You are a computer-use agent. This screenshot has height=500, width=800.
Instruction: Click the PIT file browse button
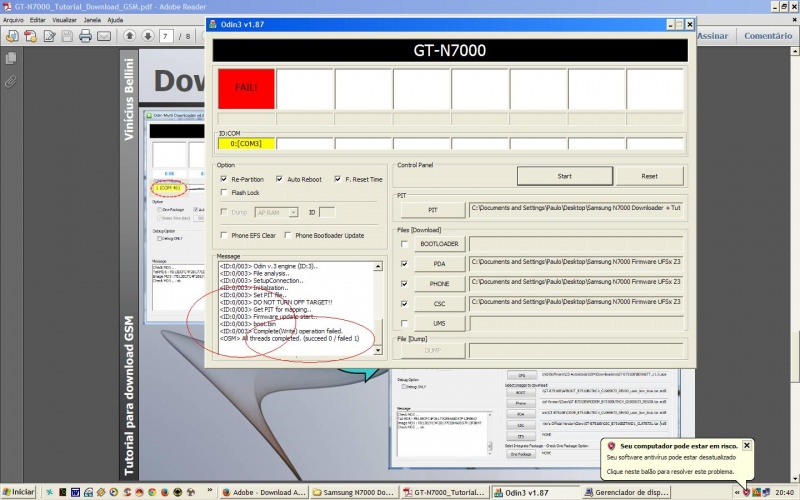pos(433,210)
